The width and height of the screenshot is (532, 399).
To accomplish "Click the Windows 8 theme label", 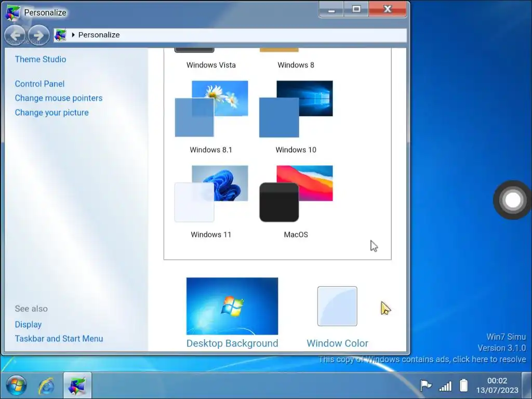I will click(296, 65).
